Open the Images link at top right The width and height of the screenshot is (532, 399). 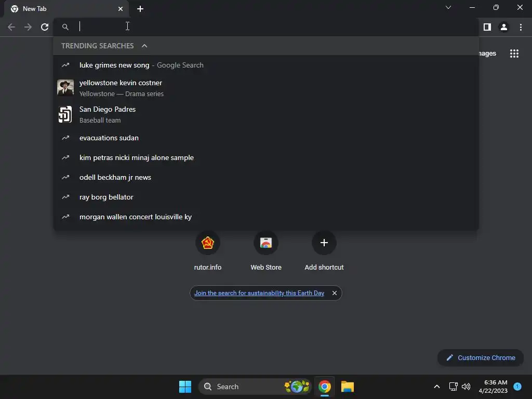(x=487, y=54)
